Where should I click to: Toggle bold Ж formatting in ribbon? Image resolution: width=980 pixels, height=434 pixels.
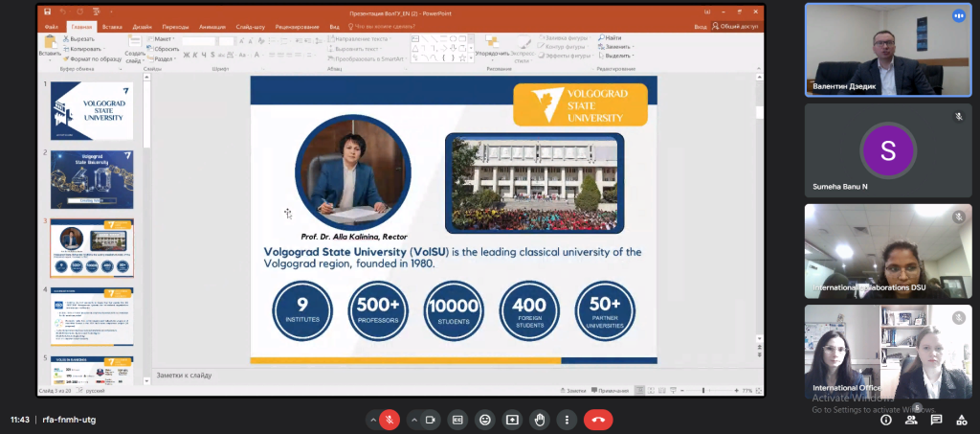click(187, 55)
